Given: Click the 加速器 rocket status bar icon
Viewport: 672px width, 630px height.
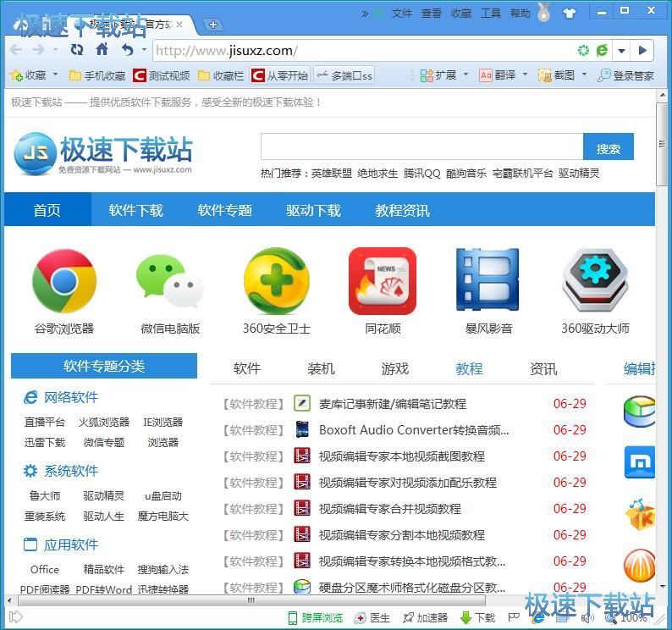Looking at the screenshot, I should (425, 617).
